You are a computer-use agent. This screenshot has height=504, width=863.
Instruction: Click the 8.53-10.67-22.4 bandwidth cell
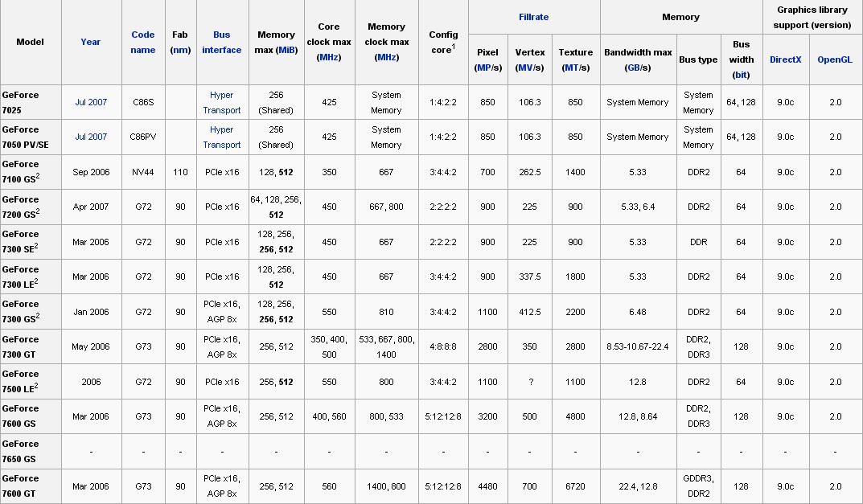(x=638, y=346)
